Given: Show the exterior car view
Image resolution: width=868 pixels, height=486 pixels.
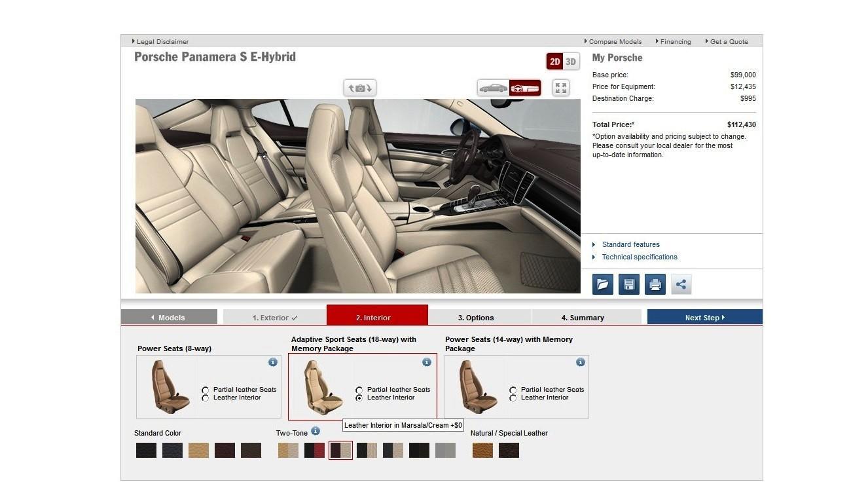Looking at the screenshot, I should (494, 88).
